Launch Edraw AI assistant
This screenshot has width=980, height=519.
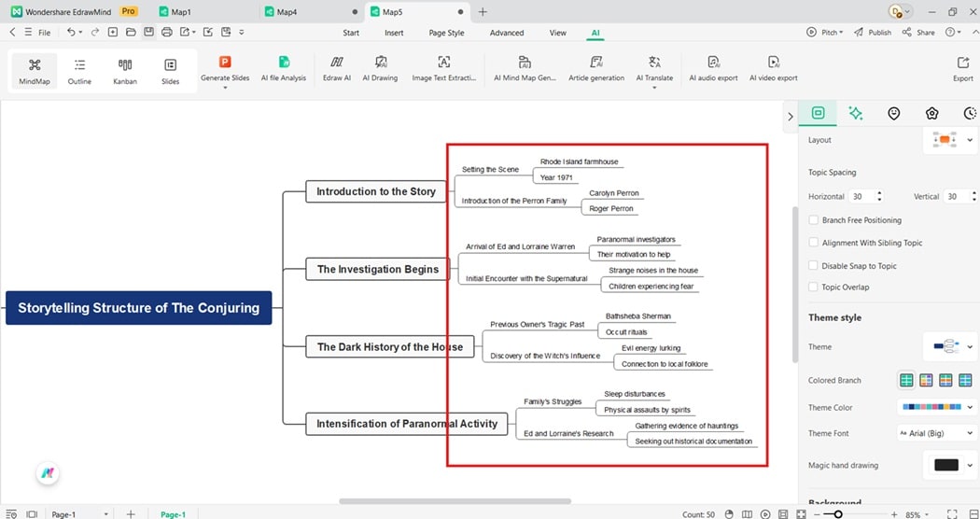tap(337, 67)
